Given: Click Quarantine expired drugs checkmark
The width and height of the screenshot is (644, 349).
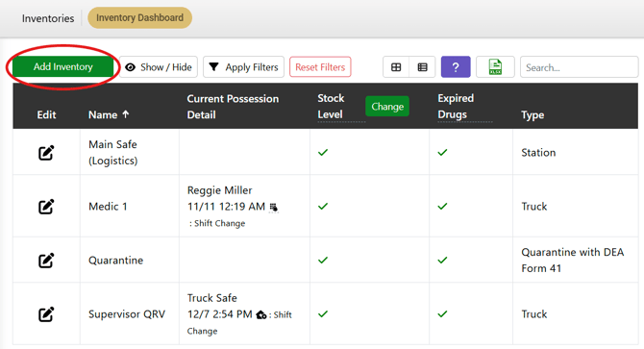Looking at the screenshot, I should pos(442,260).
